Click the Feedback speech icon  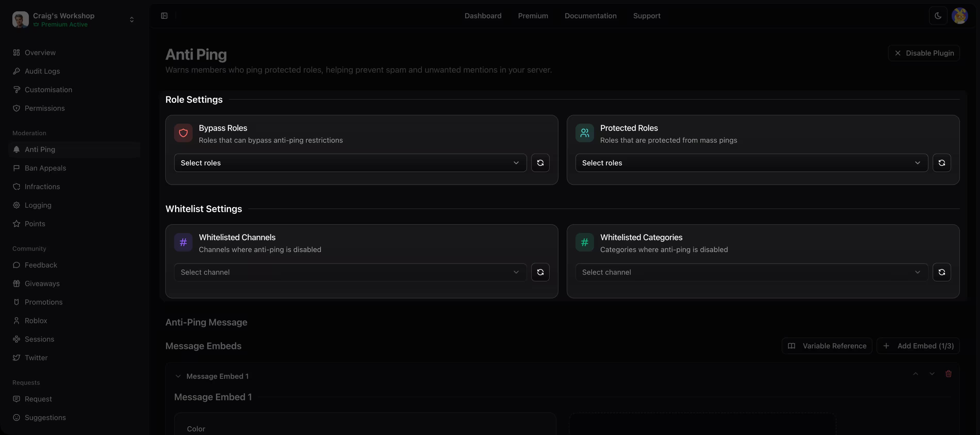coord(16,265)
